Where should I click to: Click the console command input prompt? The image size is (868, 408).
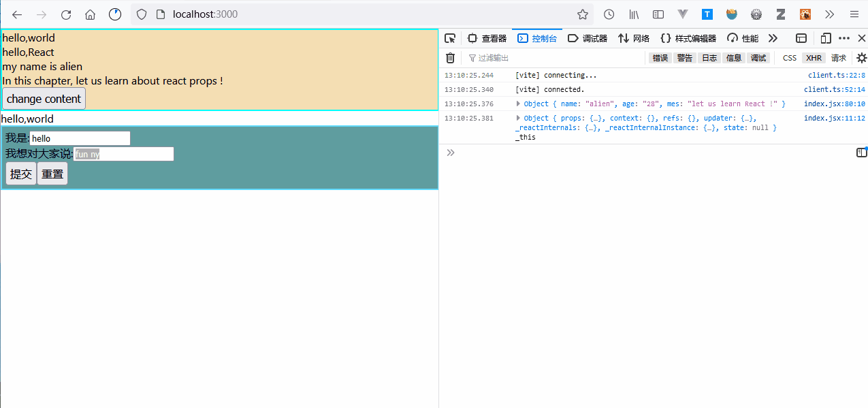pos(654,153)
